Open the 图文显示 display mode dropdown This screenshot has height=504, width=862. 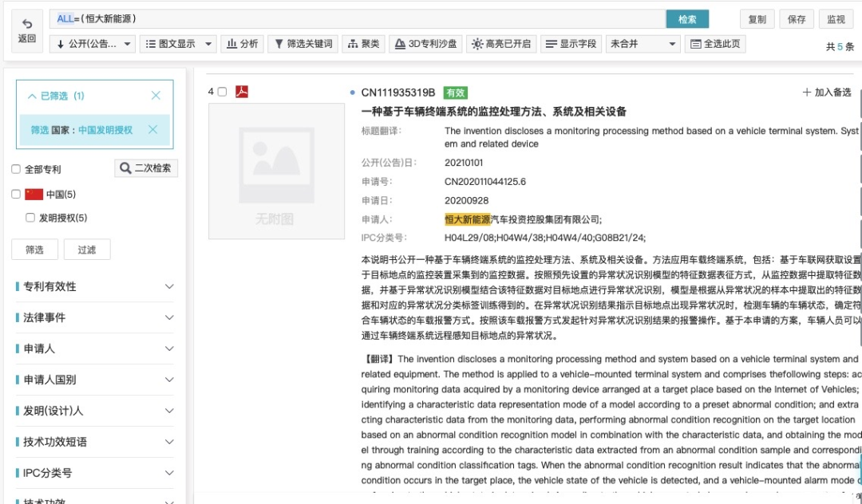[178, 44]
